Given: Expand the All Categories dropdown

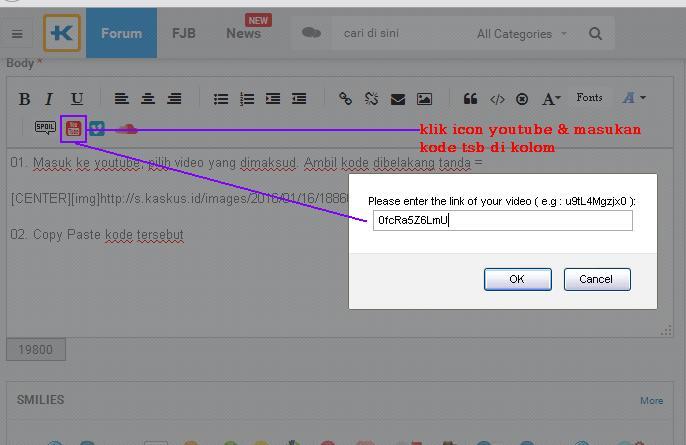Looking at the screenshot, I should (x=522, y=34).
